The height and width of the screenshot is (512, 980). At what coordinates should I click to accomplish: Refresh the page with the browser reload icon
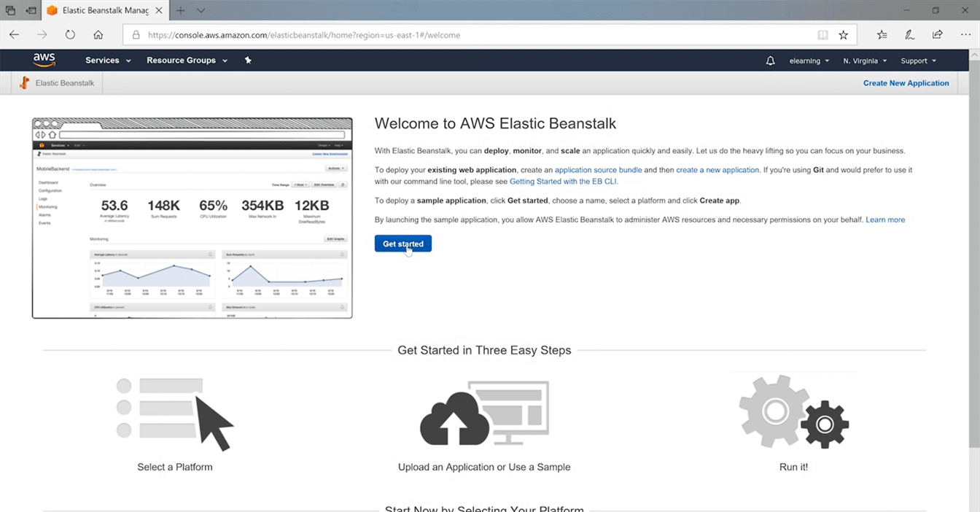(70, 35)
